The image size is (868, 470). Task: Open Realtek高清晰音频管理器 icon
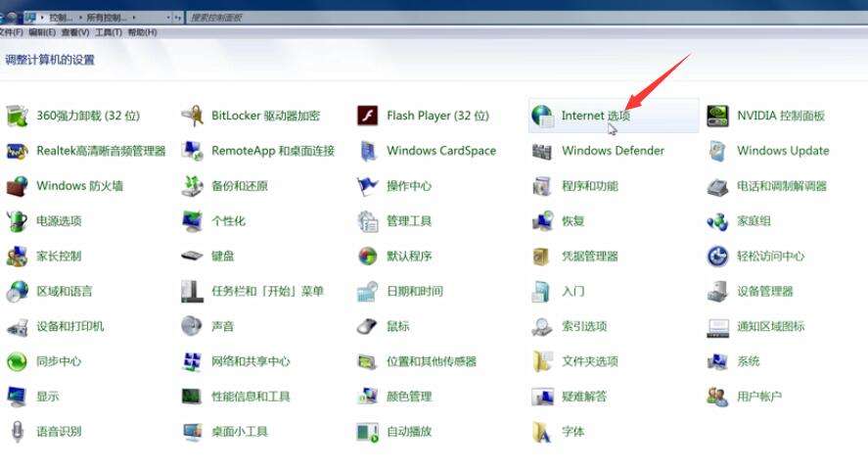click(x=18, y=151)
